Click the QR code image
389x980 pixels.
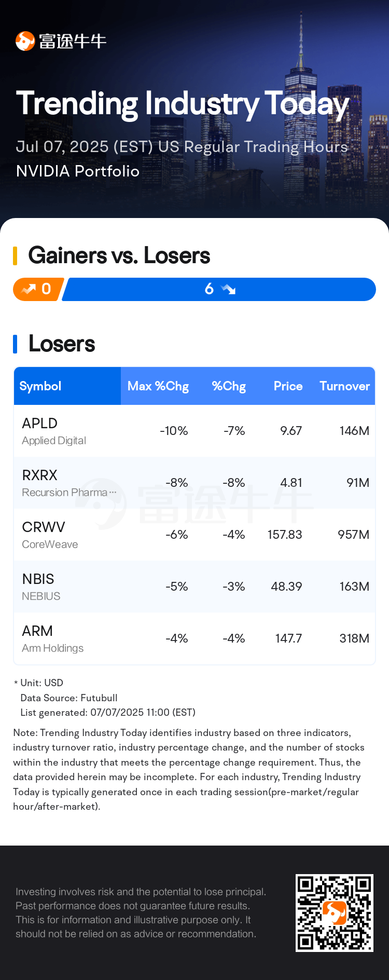335,913
